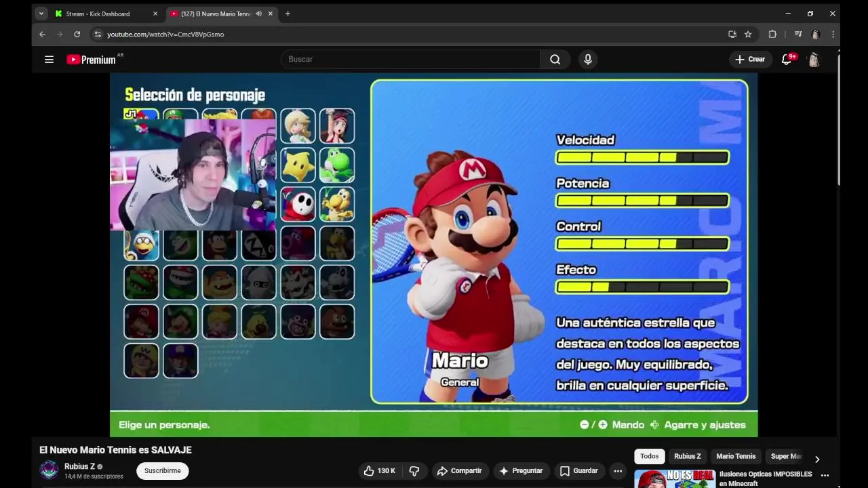Image resolution: width=868 pixels, height=488 pixels.
Task: Open the Crear menu
Action: 750,59
